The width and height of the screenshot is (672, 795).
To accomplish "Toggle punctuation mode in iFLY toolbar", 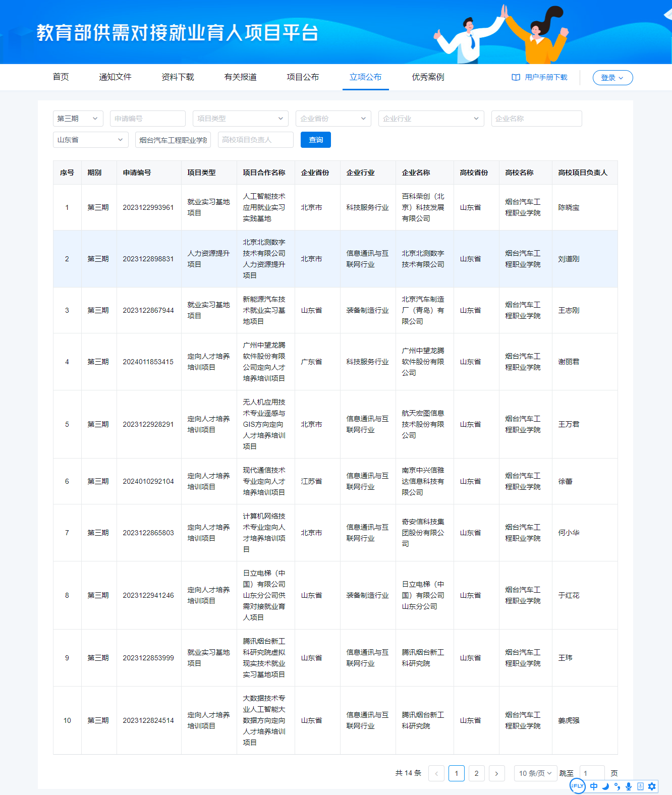I will click(617, 786).
